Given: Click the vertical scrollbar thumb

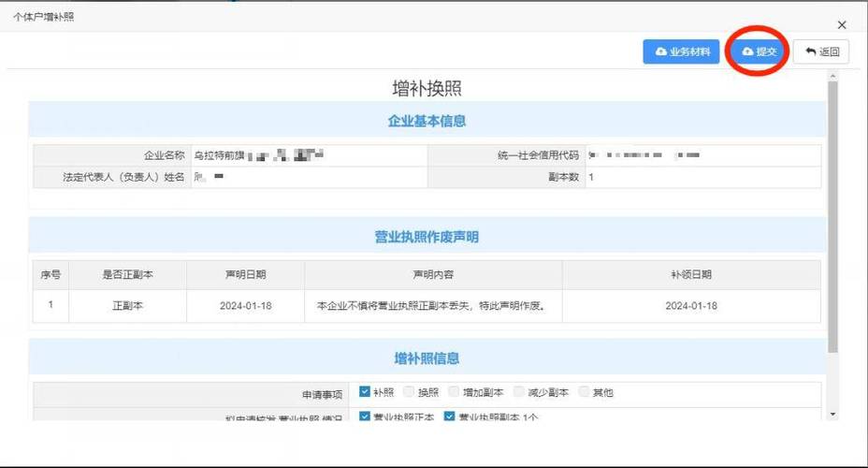Looking at the screenshot, I should click(832, 215).
